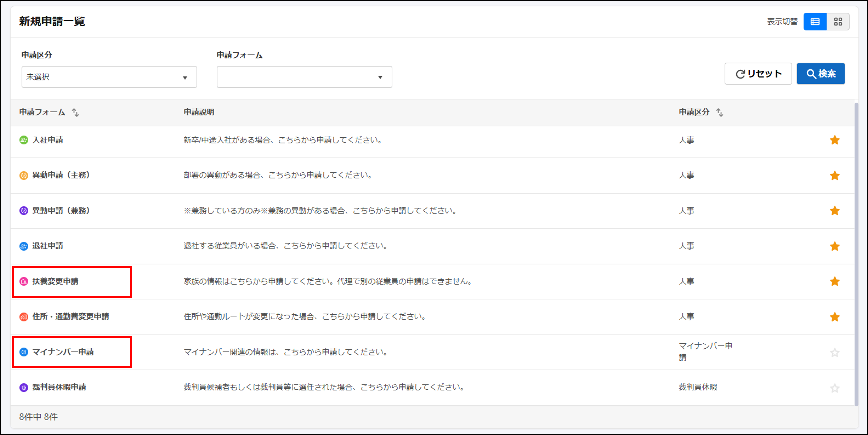Click the orange 異動申請（主務） icon
This screenshot has height=435, width=868.
click(x=24, y=175)
